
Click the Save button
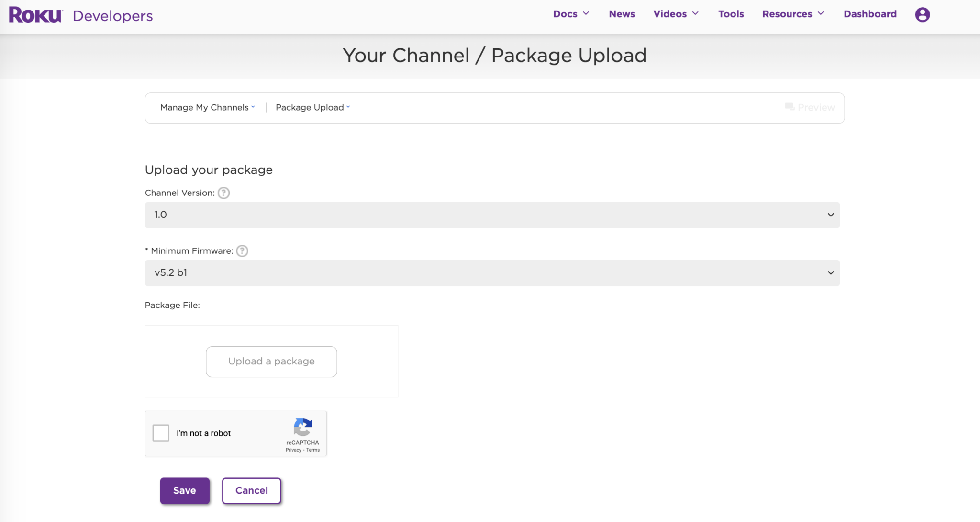[x=184, y=490]
